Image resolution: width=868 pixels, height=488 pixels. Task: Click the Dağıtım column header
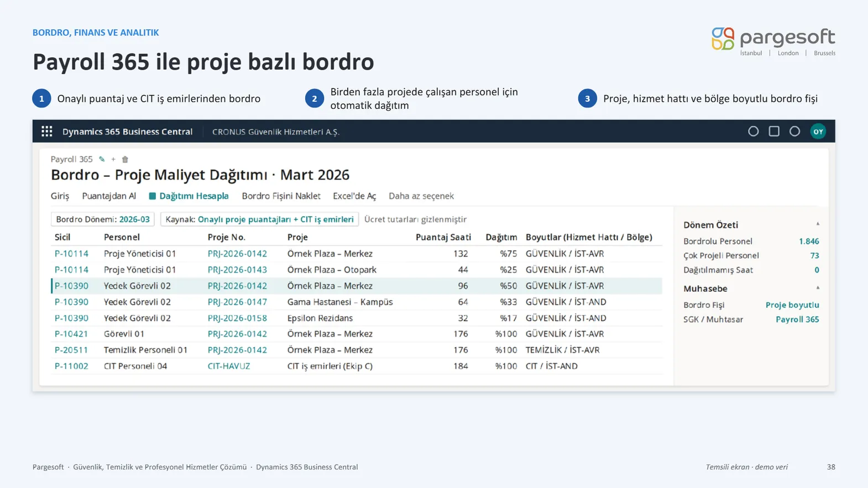(501, 237)
